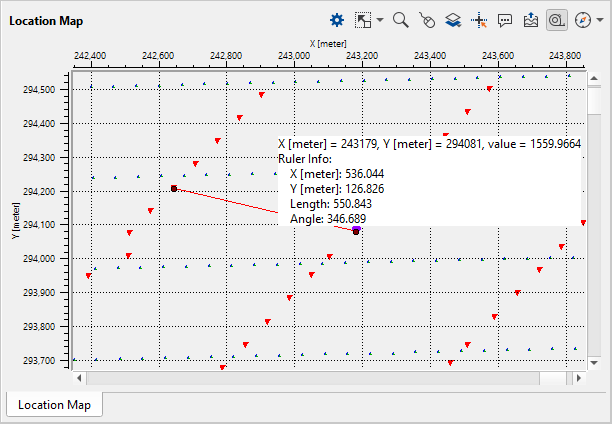The width and height of the screenshot is (612, 424).
Task: Click the ruler start point marker
Action: click(174, 188)
